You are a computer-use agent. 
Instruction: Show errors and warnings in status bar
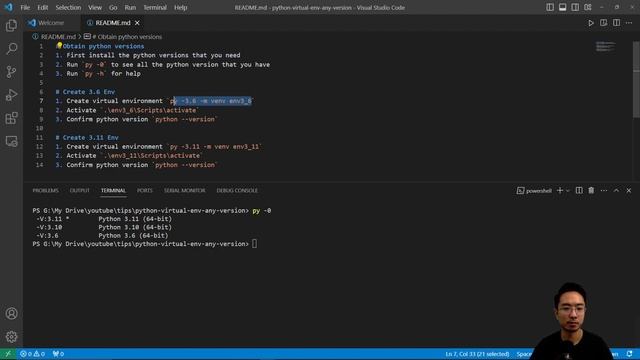coord(32,354)
